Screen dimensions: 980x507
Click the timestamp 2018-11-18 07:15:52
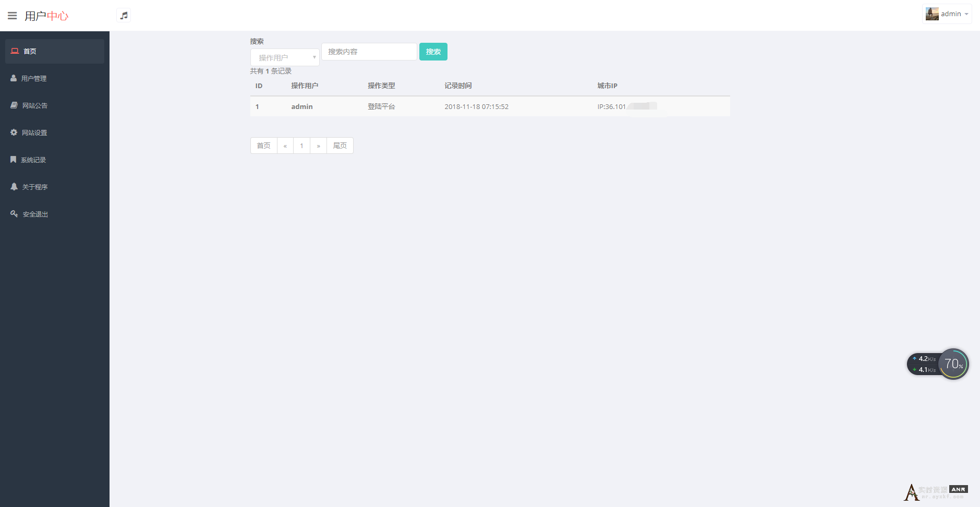pos(477,106)
